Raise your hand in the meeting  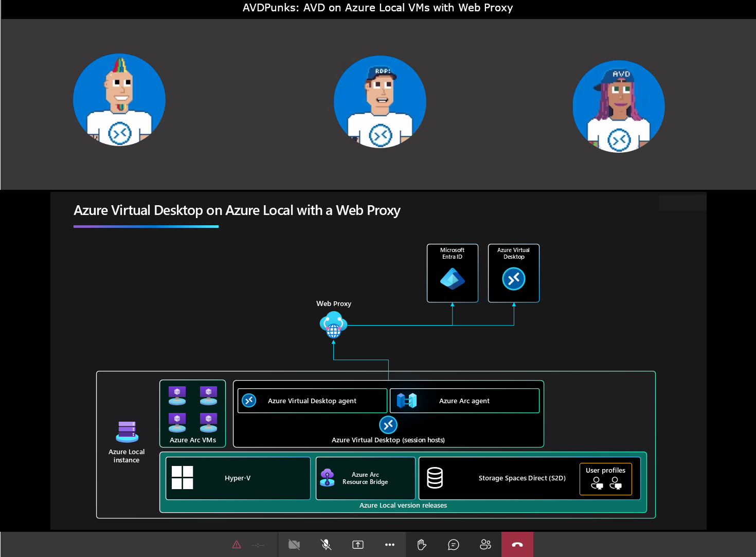(422, 545)
